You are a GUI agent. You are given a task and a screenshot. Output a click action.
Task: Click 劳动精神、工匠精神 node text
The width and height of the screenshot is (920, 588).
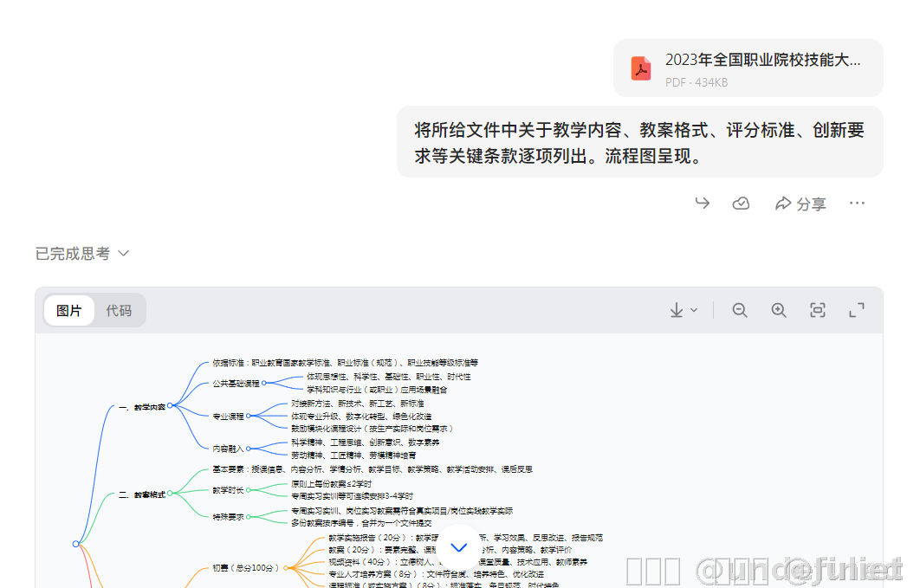[353, 455]
